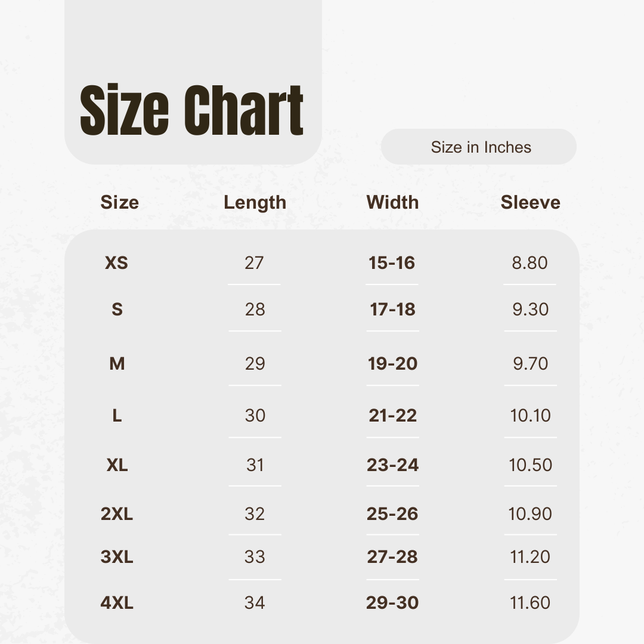Select the XL size row label

point(117,465)
